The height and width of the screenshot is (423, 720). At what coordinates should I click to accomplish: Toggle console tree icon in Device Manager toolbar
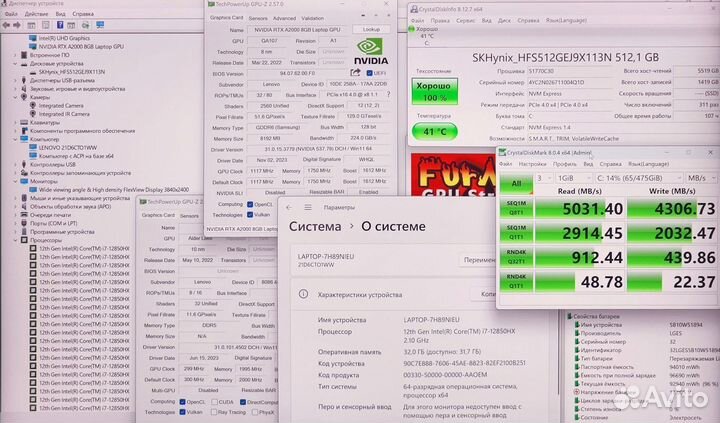[x=31, y=25]
